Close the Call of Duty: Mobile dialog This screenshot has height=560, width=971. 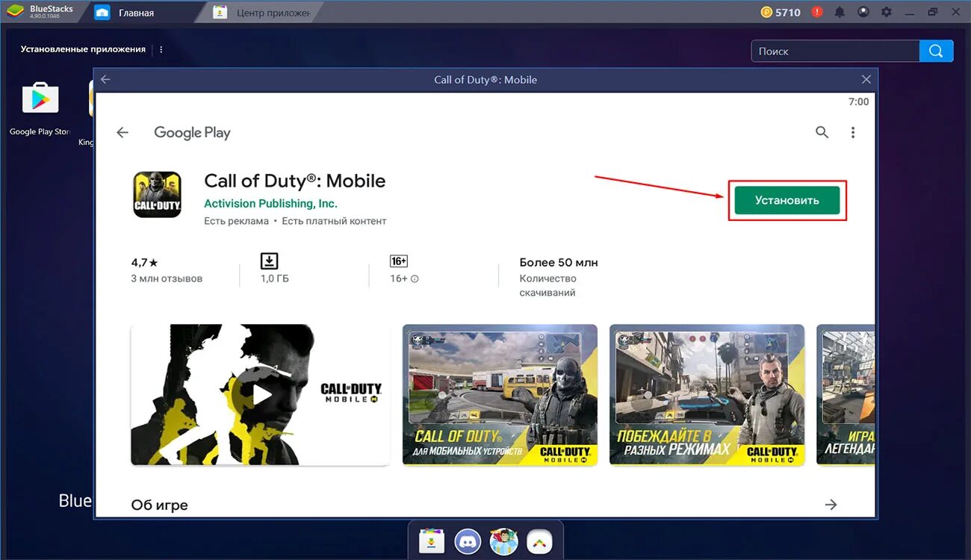tap(866, 79)
